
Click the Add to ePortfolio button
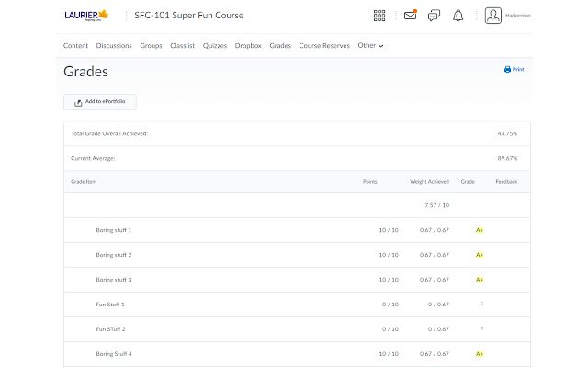click(100, 102)
